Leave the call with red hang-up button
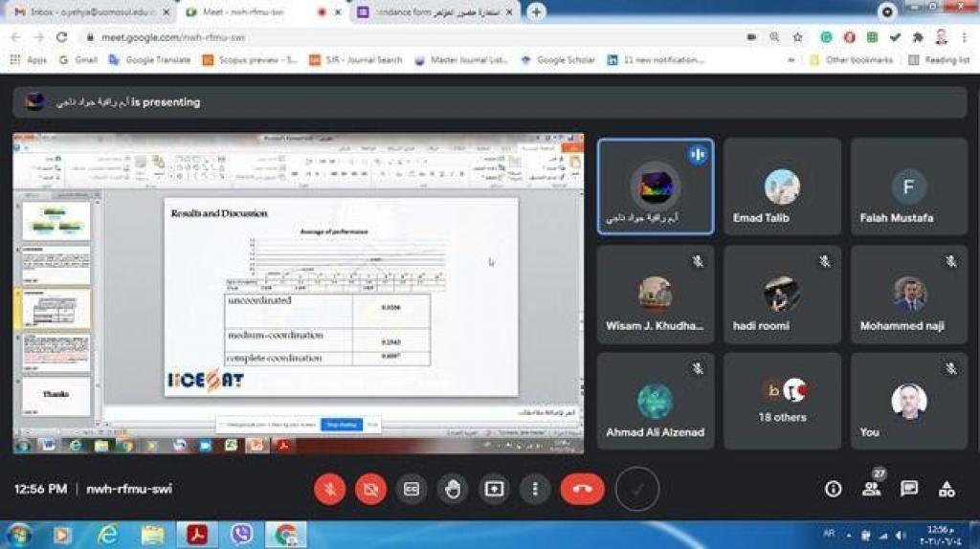This screenshot has height=549, width=980. (582, 489)
